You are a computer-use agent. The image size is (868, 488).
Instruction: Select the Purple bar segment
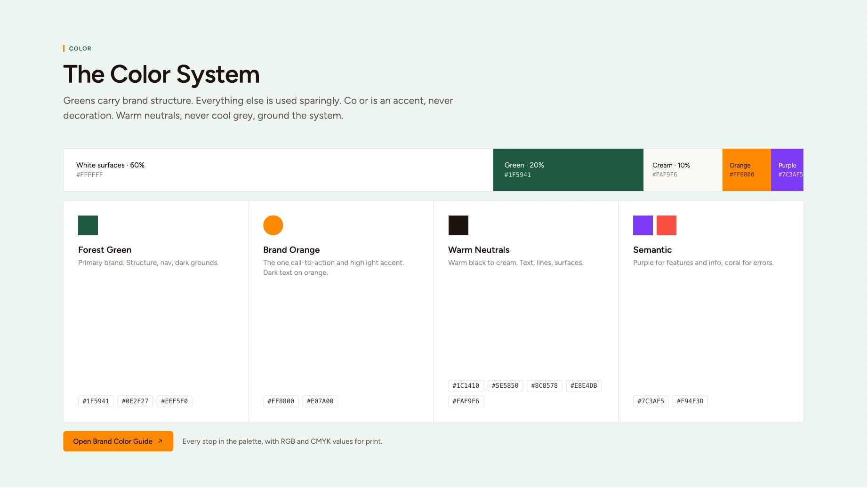pos(787,170)
